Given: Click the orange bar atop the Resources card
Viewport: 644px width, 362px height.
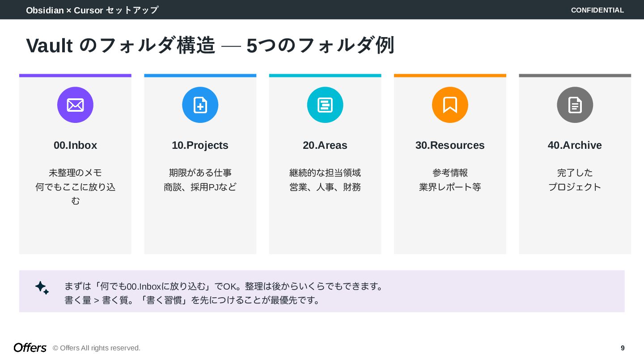Looking at the screenshot, I should coord(450,76).
